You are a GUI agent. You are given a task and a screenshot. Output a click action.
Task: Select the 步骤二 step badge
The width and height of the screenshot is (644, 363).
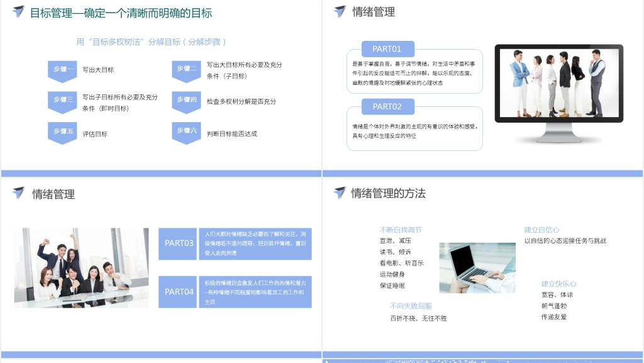186,70
